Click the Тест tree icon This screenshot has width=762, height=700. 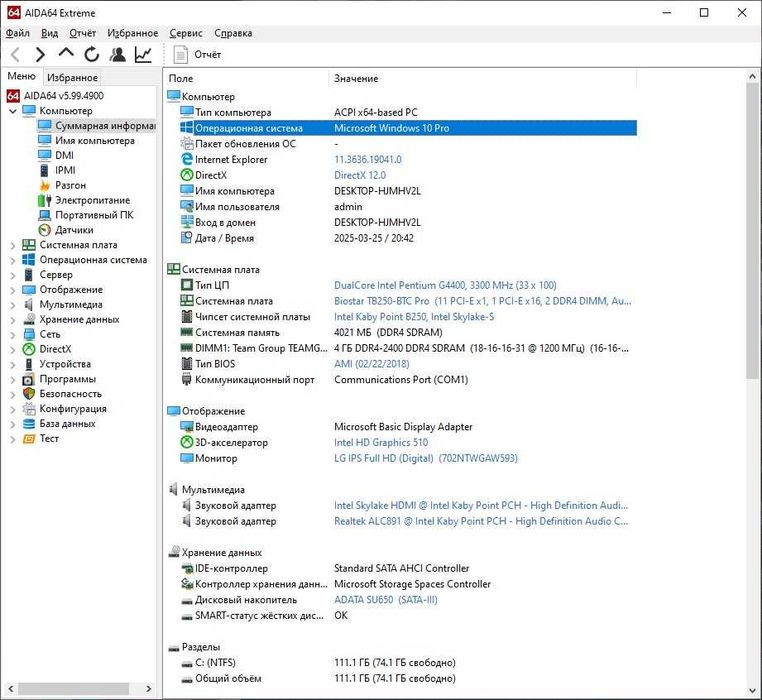29,439
